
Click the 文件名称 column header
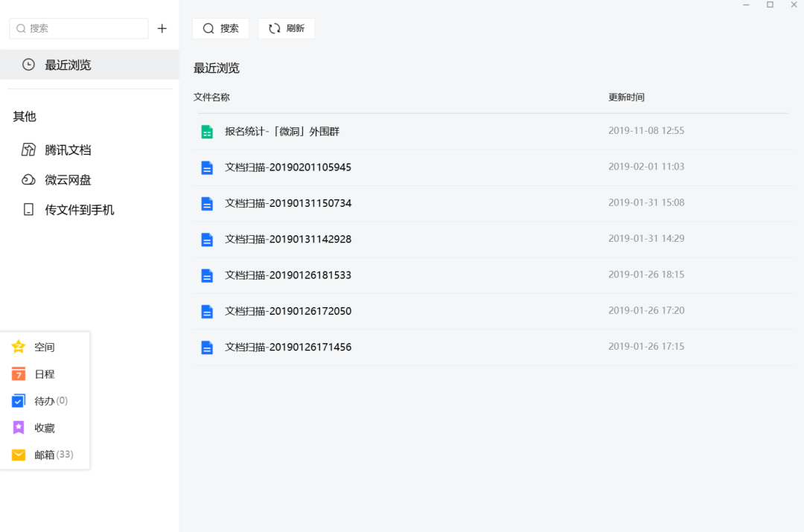click(x=211, y=97)
